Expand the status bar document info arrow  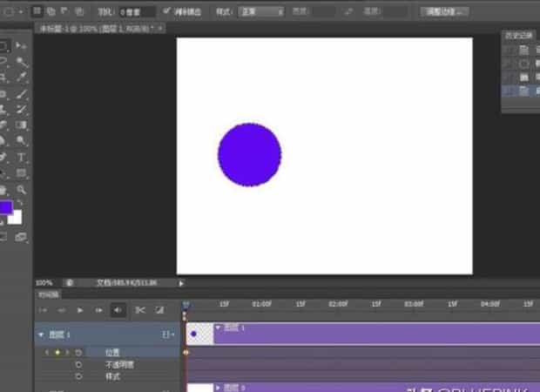(181, 283)
